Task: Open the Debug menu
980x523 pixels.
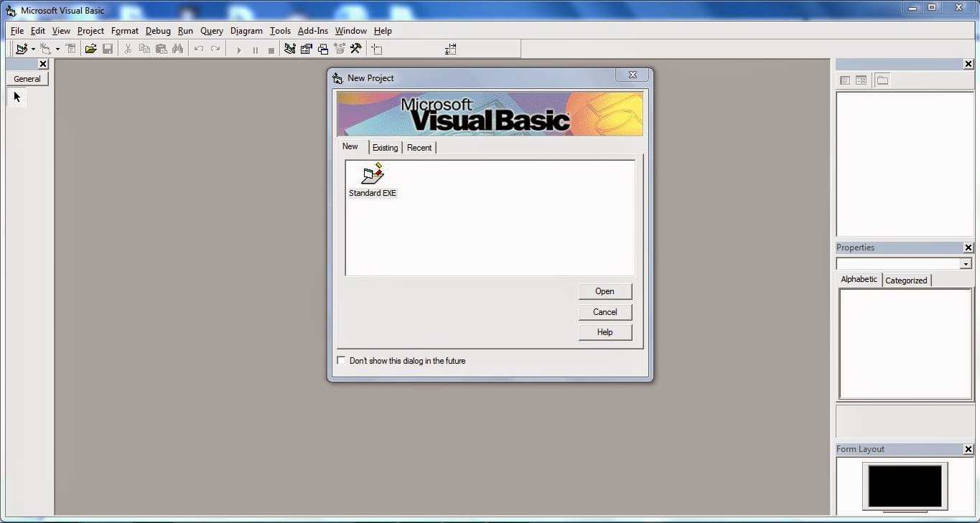Action: (x=158, y=31)
